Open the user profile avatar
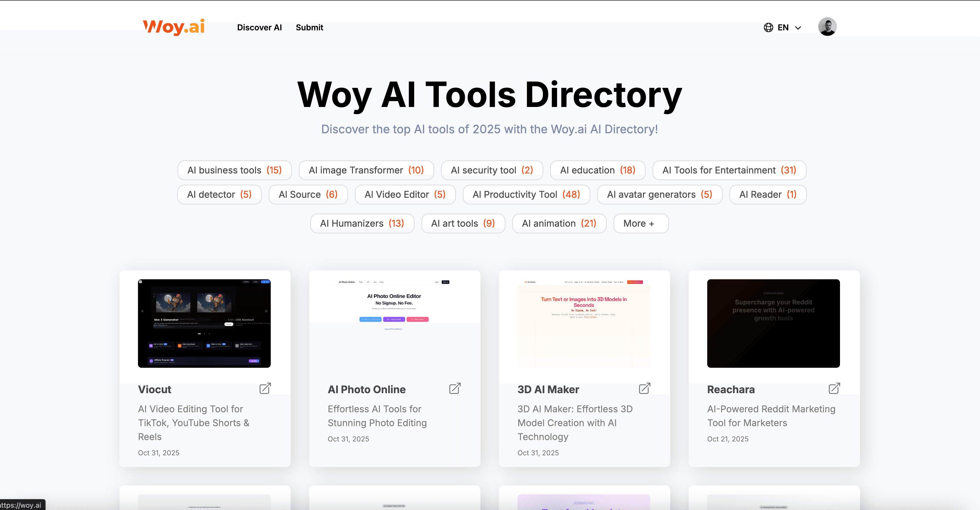Viewport: 980px width, 510px height. (x=827, y=27)
